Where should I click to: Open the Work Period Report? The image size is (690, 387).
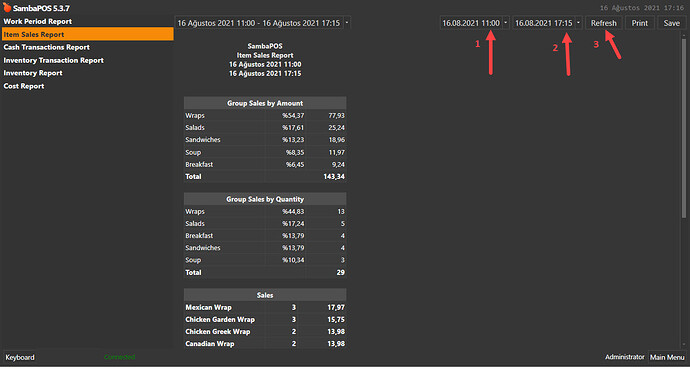tap(38, 21)
